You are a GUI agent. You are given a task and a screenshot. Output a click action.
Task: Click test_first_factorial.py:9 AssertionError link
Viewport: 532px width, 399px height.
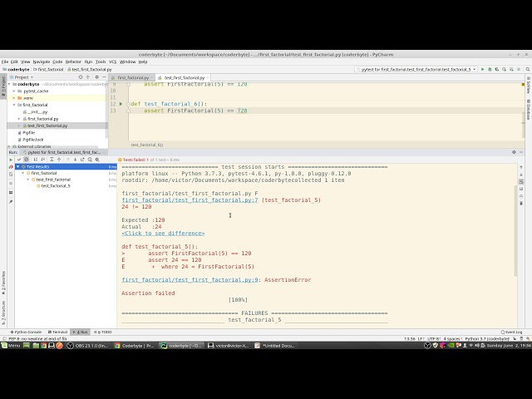click(190, 280)
